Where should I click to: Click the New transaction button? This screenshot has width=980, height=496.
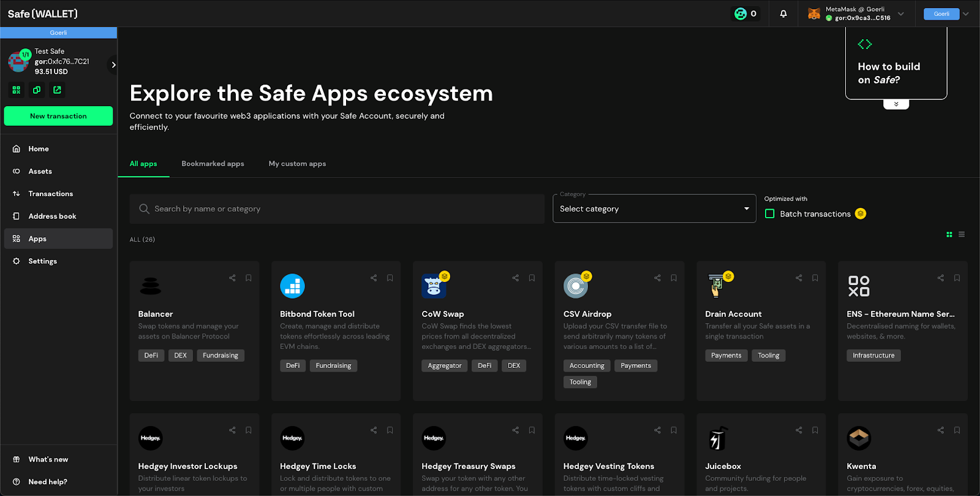tap(58, 116)
